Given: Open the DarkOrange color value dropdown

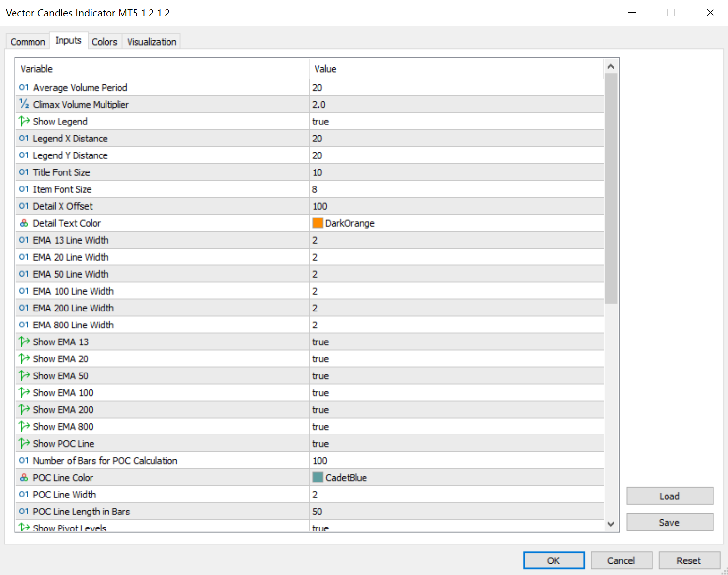Looking at the screenshot, I should 456,223.
